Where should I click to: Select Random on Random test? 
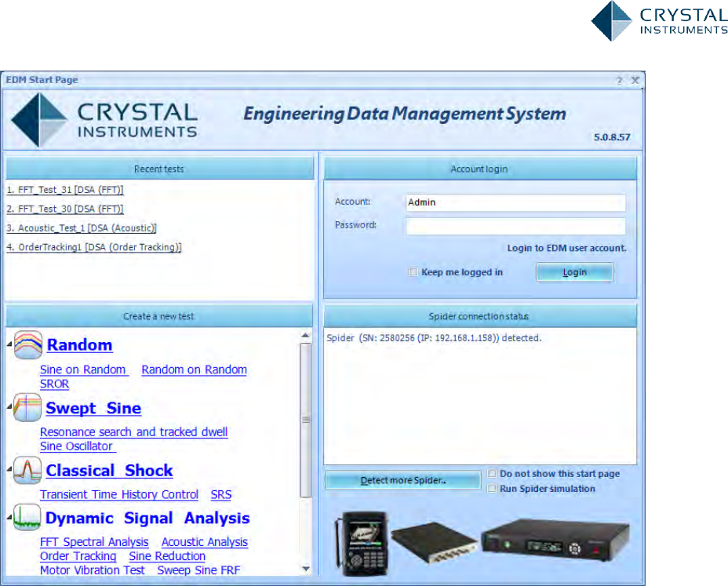click(x=194, y=369)
